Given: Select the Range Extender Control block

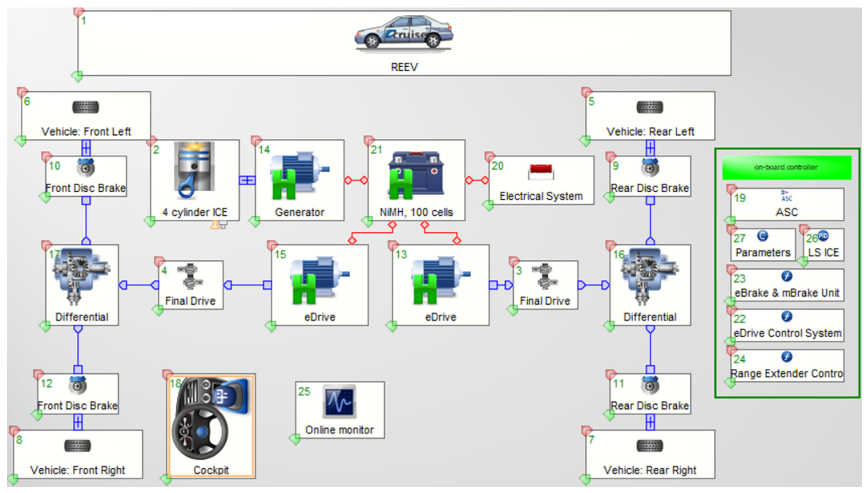Looking at the screenshot, I should (786, 366).
